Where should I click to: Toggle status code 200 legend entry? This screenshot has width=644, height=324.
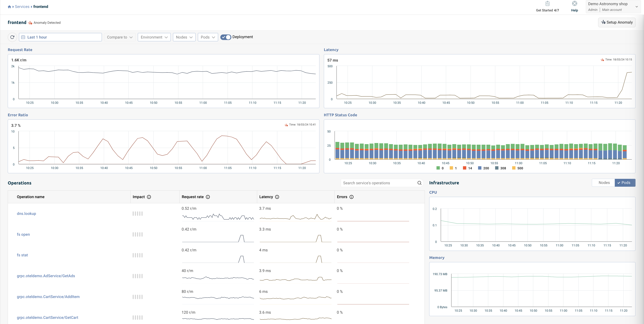484,168
